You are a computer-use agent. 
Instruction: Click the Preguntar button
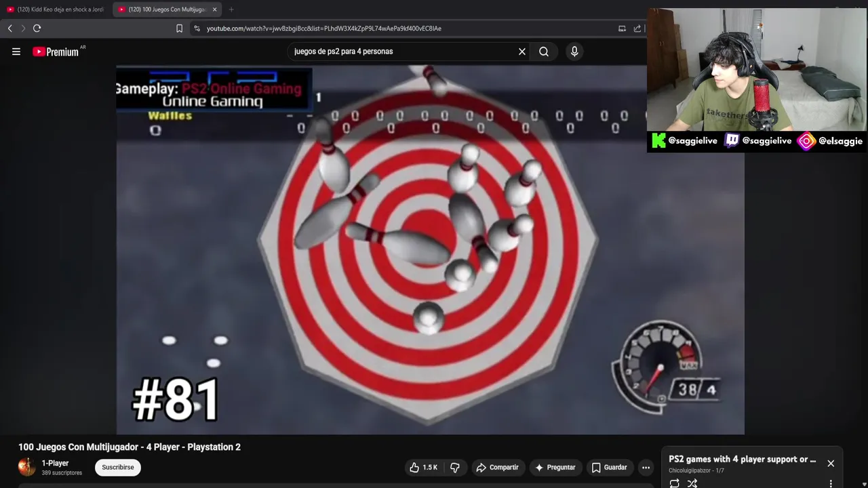(x=555, y=468)
